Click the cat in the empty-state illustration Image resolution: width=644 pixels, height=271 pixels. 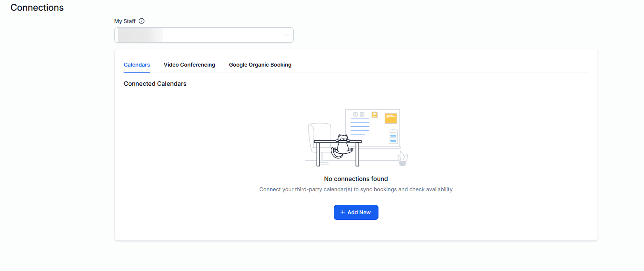click(x=342, y=145)
